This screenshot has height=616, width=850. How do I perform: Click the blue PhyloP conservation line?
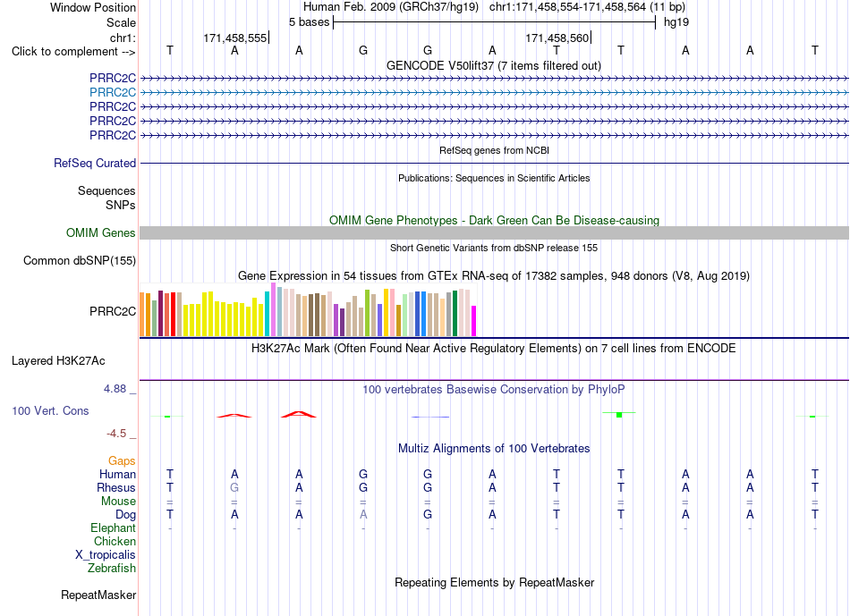point(430,417)
